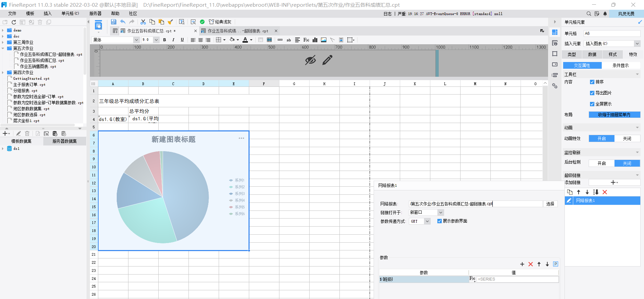This screenshot has width=644, height=299.
Task: Toggle the 展示参数界面 checkbox
Action: point(439,221)
